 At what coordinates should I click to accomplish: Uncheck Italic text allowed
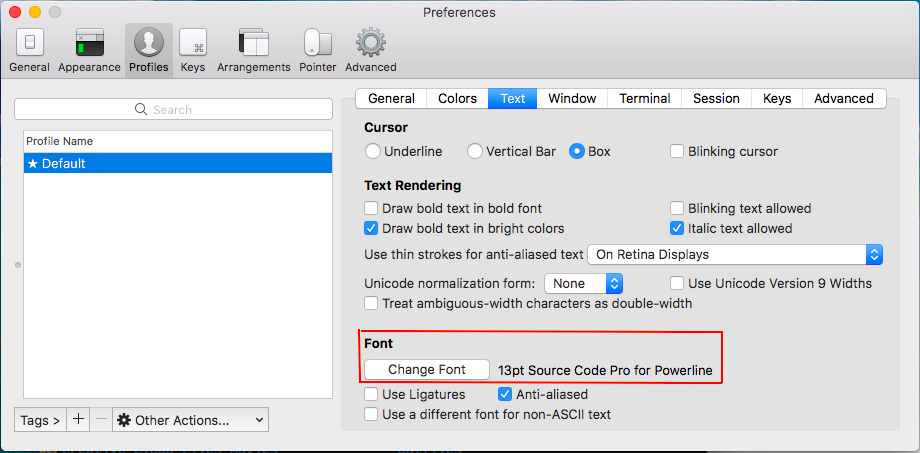(677, 228)
